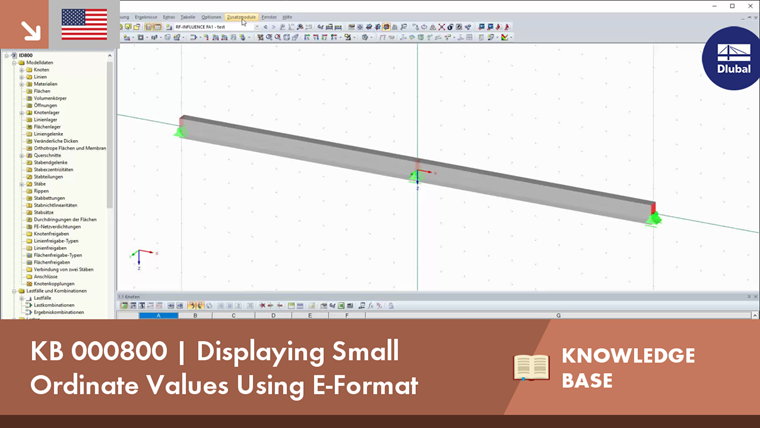Image resolution: width=760 pixels, height=428 pixels.
Task: Select Liniengelenke in the navigator tree
Action: pyautogui.click(x=48, y=134)
